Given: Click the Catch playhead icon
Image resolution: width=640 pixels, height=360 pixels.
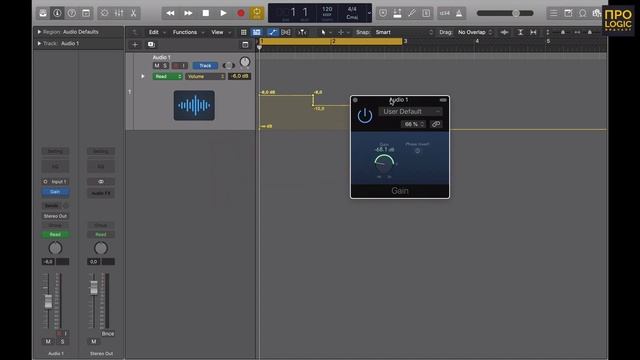Looking at the screenshot, I should pyautogui.click(x=302, y=32).
